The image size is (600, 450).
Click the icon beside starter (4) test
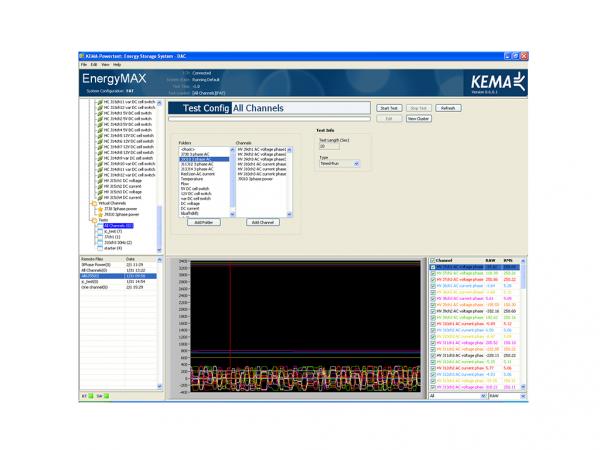pos(100,248)
